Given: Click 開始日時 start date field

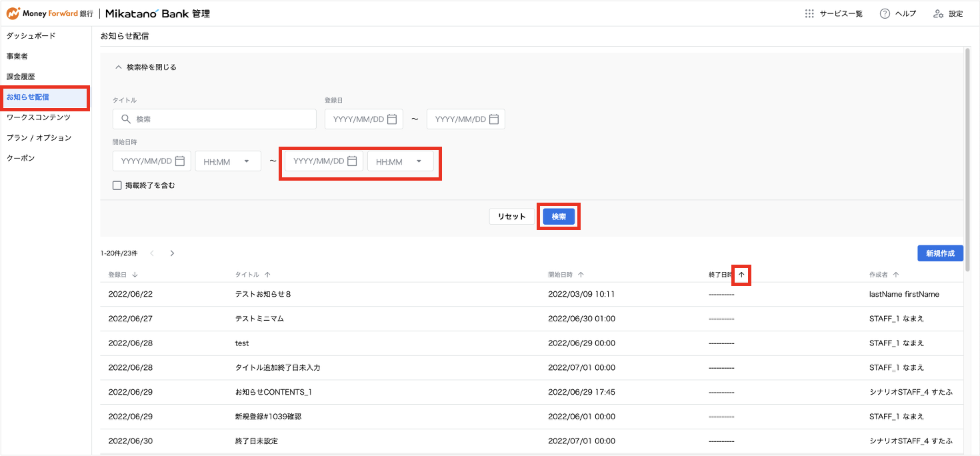Looking at the screenshot, I should click(152, 161).
